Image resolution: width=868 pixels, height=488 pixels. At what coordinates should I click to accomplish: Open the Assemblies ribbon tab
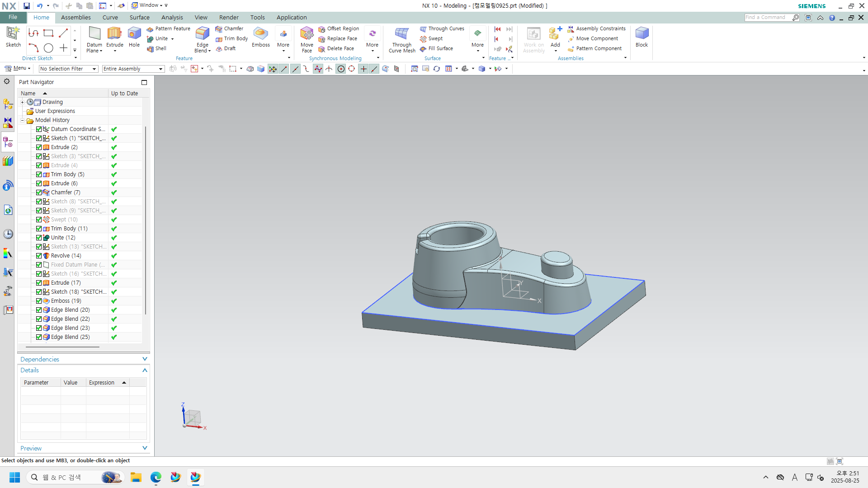[x=75, y=18]
